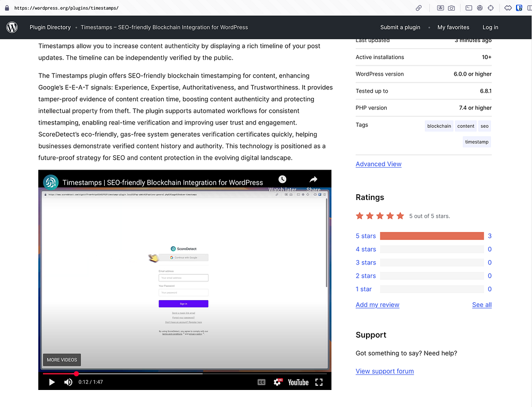532x407 pixels.
Task: Open the Advanced View link
Action: (378, 164)
